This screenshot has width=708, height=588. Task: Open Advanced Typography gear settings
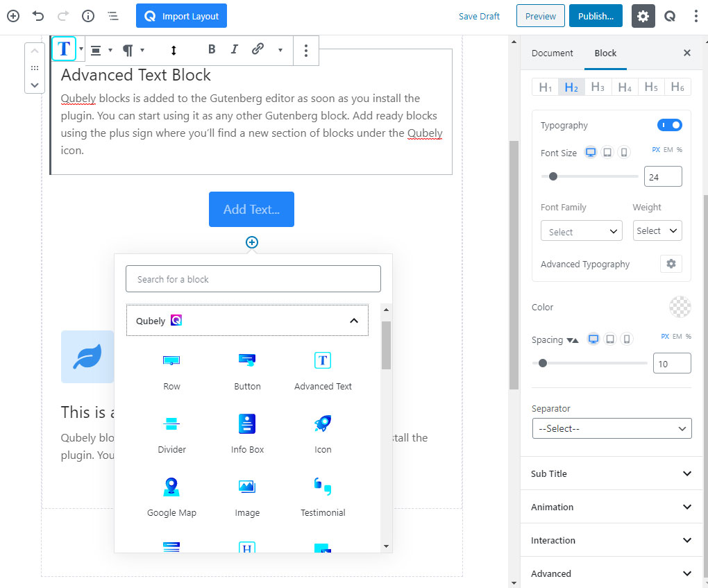671,264
